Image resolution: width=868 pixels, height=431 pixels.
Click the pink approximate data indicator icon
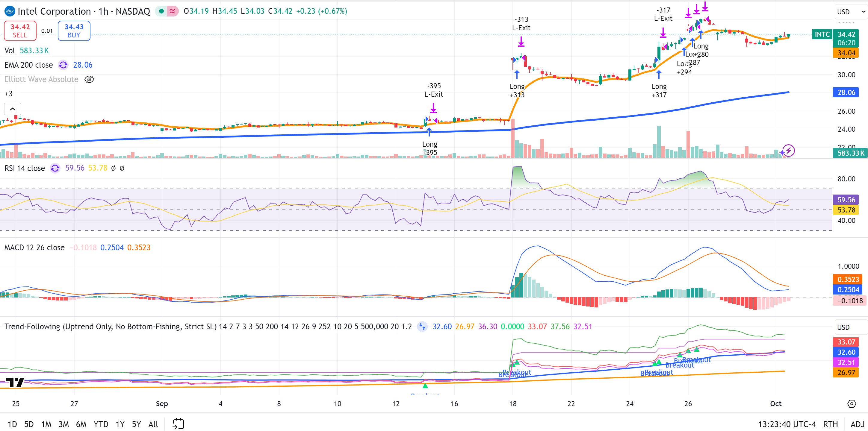pos(172,11)
